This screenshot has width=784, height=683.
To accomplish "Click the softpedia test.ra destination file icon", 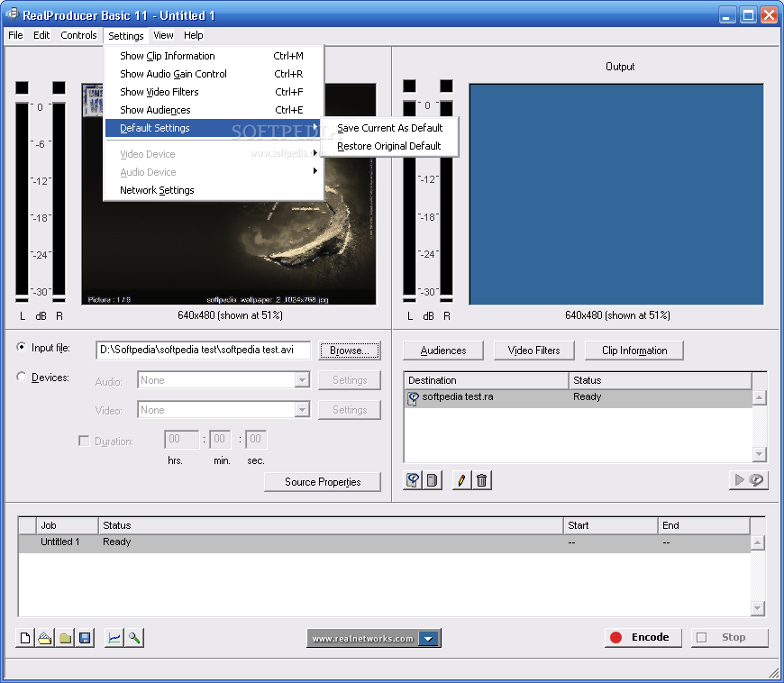I will tap(413, 398).
